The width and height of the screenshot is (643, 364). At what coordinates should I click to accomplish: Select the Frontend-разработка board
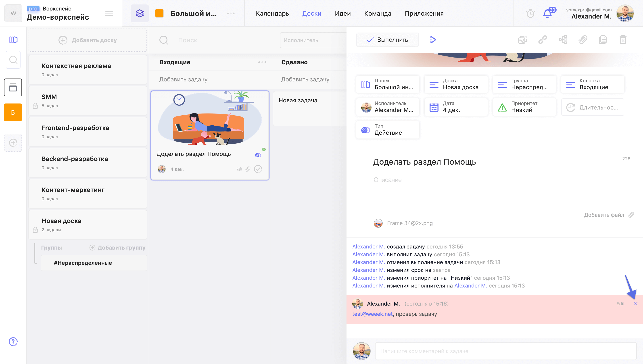(88, 132)
